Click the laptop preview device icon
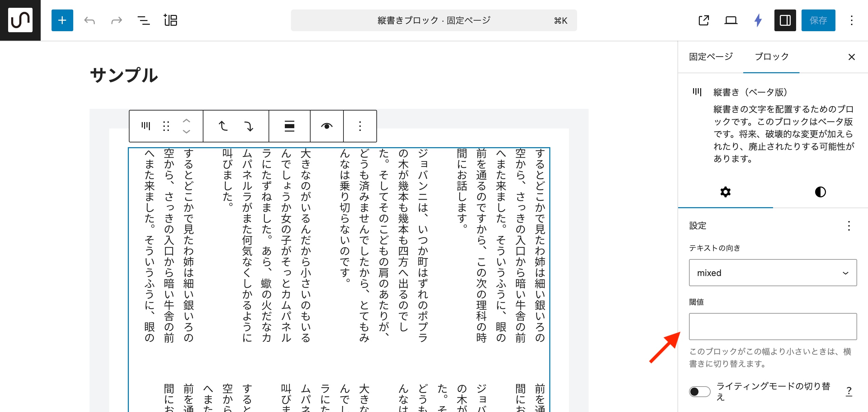Screen dimensions: 868x412 [731, 20]
